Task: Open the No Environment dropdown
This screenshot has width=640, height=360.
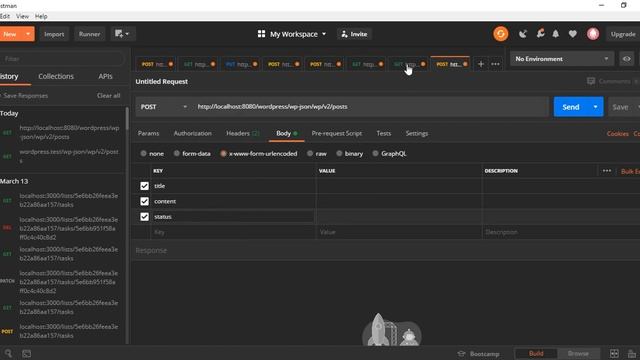Action: [561, 59]
